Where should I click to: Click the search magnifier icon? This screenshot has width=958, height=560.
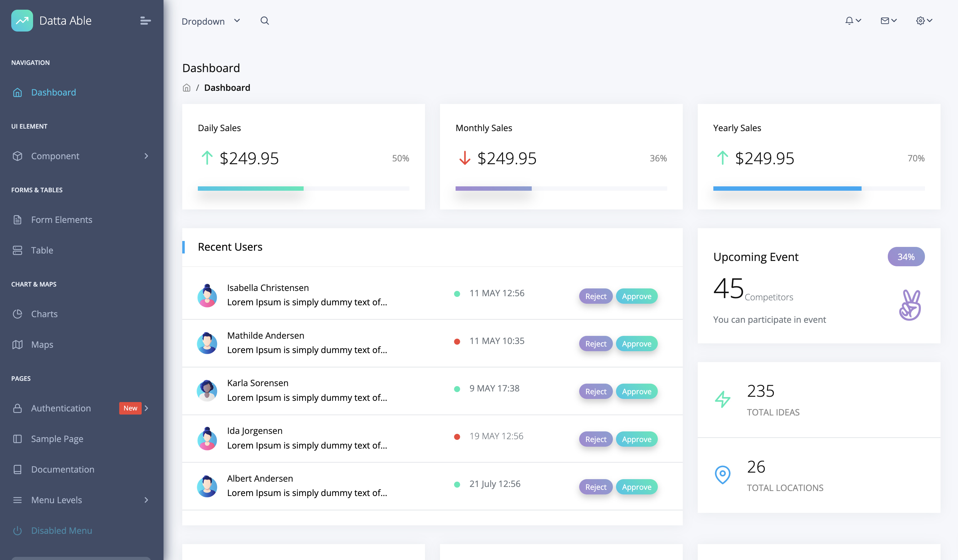[265, 21]
